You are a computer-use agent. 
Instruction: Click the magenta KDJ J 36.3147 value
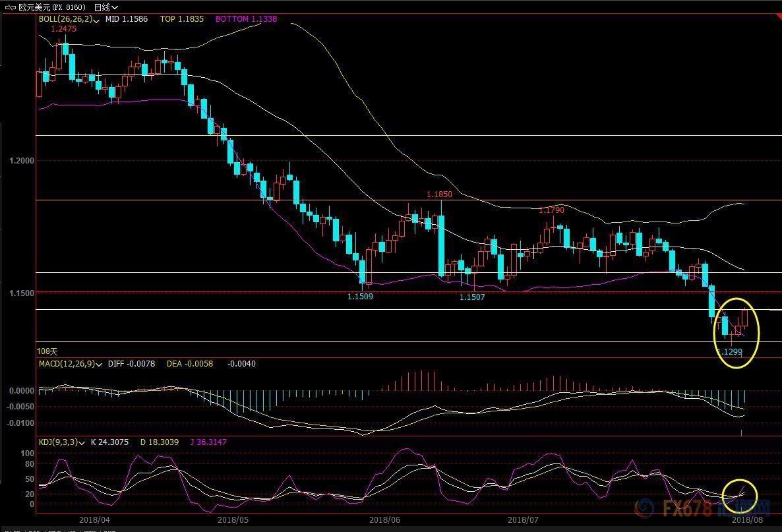(x=208, y=442)
